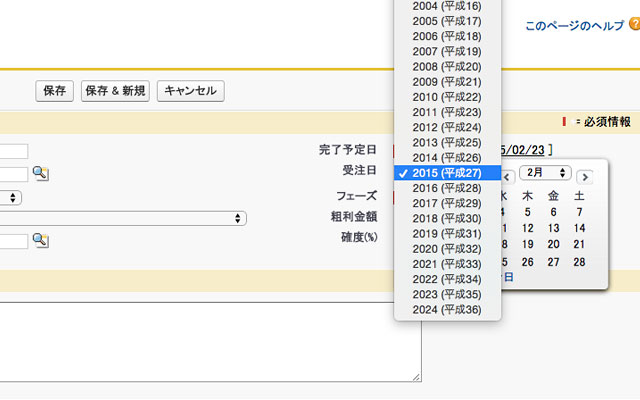This screenshot has width=640, height=400.
Task: Open the help question mark icon
Action: pos(635,24)
